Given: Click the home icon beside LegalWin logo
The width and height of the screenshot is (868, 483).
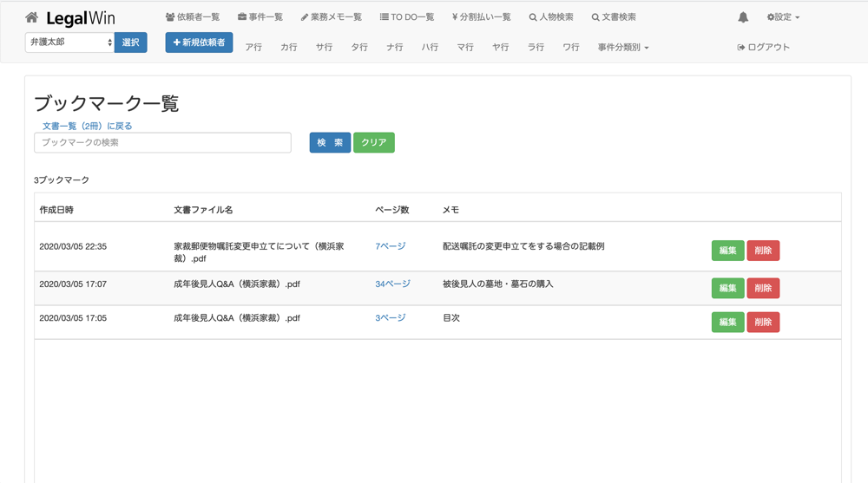Looking at the screenshot, I should (x=32, y=18).
